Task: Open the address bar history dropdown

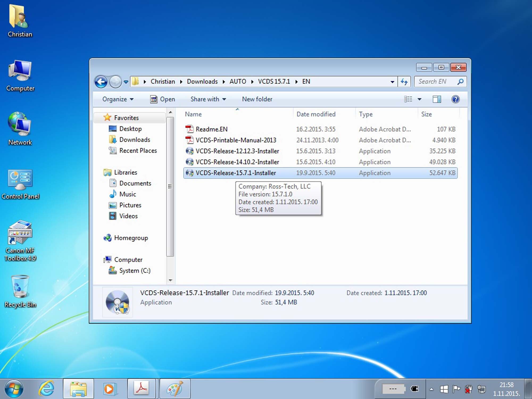Action: tap(392, 82)
